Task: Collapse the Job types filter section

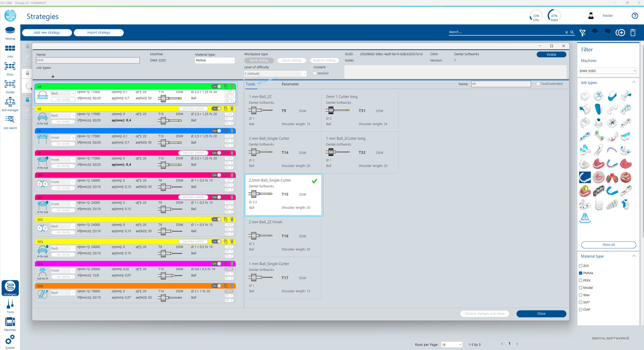Action: click(x=634, y=82)
